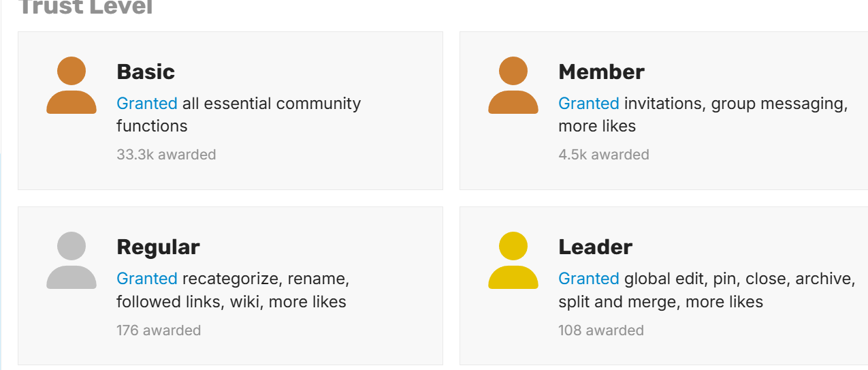Screen dimensions: 868x370
Task: Click the Granted link in Leader card
Action: pos(589,279)
